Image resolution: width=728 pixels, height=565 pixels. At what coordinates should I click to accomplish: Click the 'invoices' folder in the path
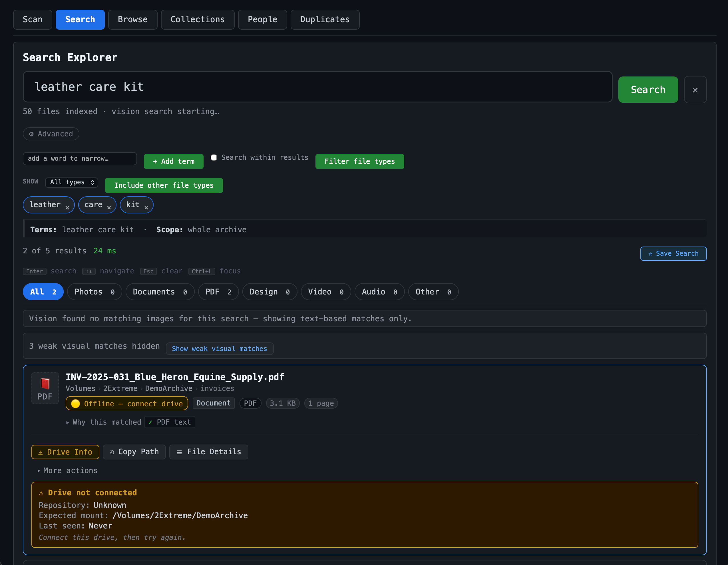click(217, 389)
